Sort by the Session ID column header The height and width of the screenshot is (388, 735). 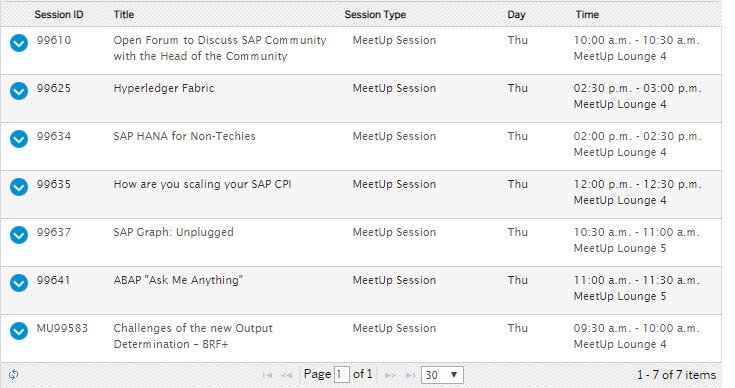tap(59, 15)
